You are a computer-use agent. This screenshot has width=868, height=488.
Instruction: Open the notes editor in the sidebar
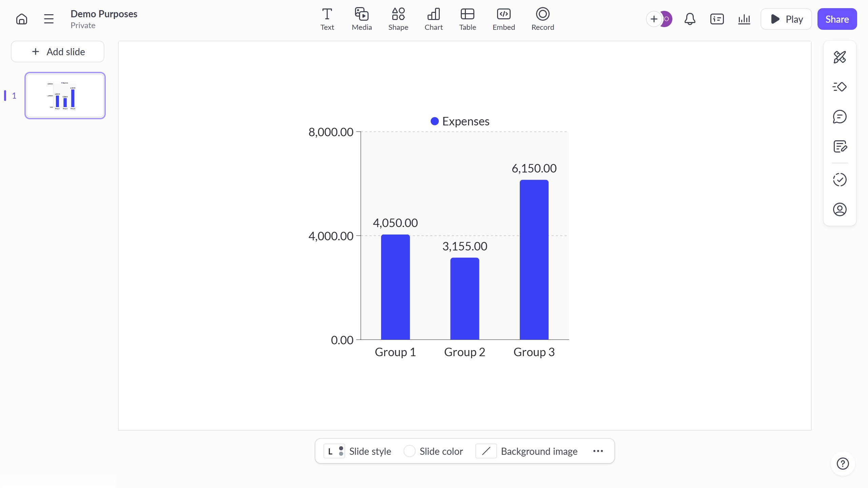pos(840,146)
